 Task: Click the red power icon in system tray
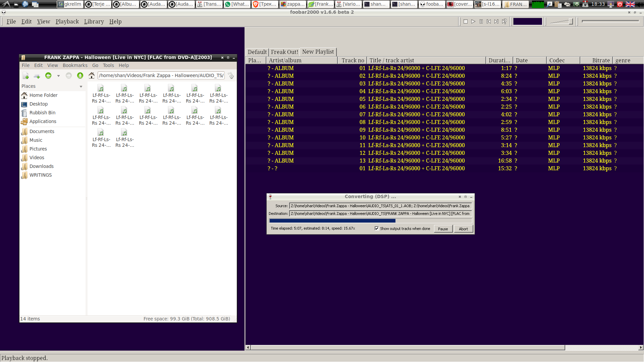[620, 4]
